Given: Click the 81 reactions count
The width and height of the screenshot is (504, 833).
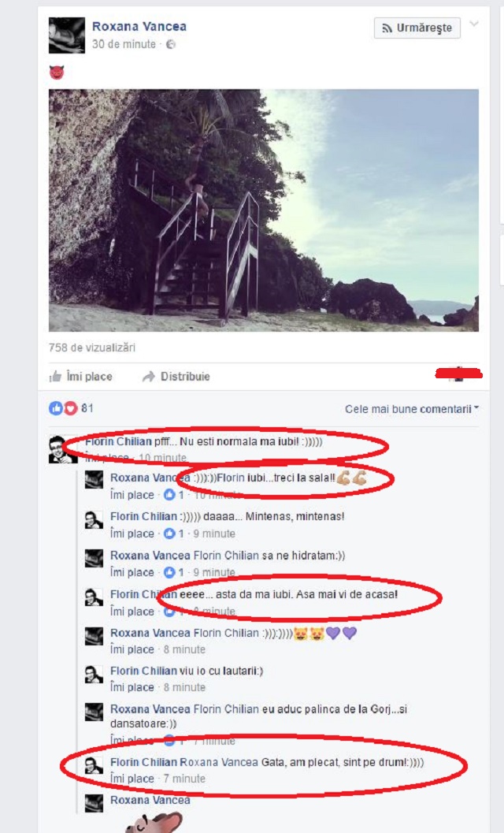Looking at the screenshot, I should [87, 408].
